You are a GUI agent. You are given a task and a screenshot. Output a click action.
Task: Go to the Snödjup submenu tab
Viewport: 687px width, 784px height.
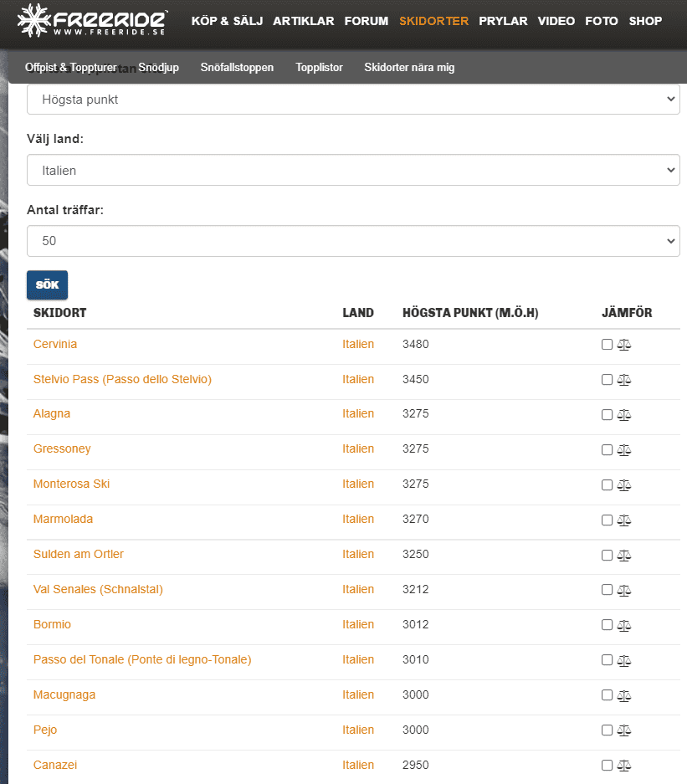point(158,67)
